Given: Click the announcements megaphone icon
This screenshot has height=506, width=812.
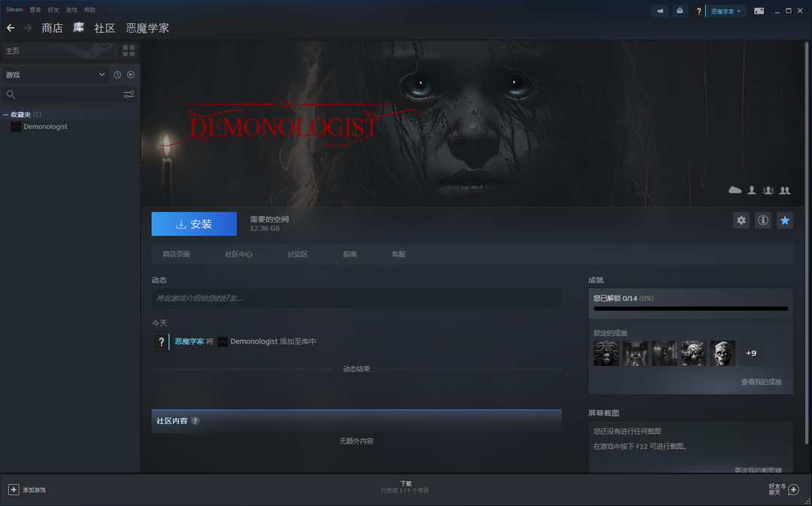Looking at the screenshot, I should [x=659, y=11].
